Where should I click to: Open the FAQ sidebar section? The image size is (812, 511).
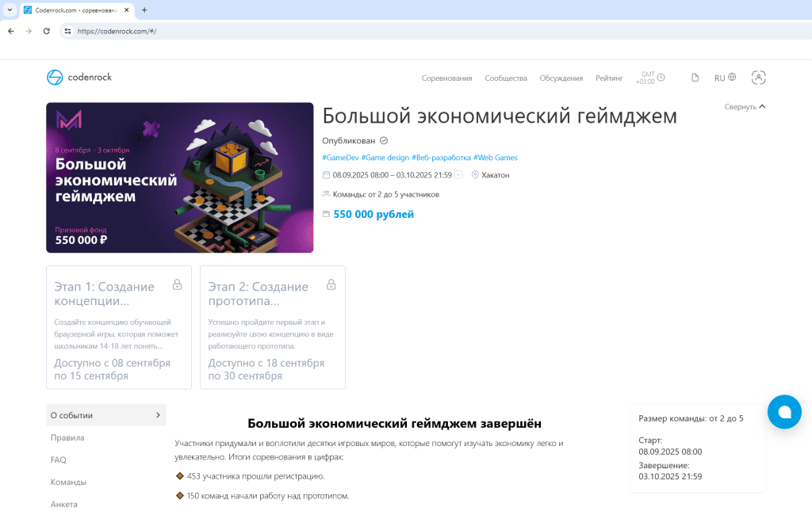click(x=59, y=460)
